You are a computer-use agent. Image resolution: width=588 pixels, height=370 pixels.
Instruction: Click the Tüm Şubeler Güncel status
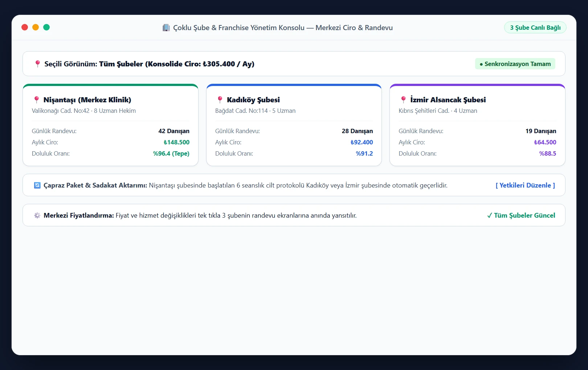521,215
